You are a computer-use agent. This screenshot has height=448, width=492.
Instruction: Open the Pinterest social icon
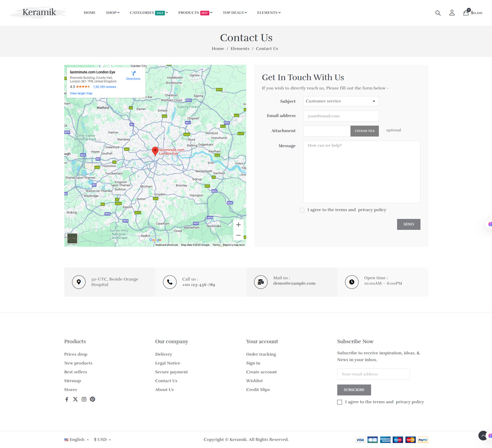click(x=93, y=400)
